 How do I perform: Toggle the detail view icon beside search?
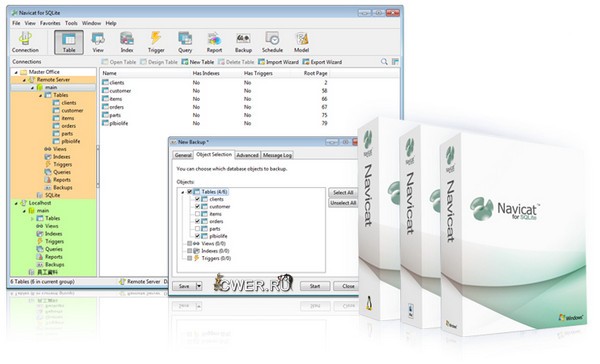point(395,62)
